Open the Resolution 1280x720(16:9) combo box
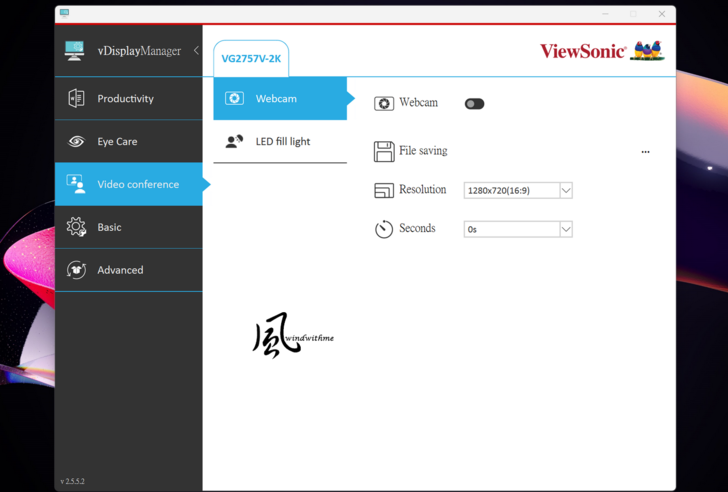This screenshot has width=728, height=492. click(518, 190)
